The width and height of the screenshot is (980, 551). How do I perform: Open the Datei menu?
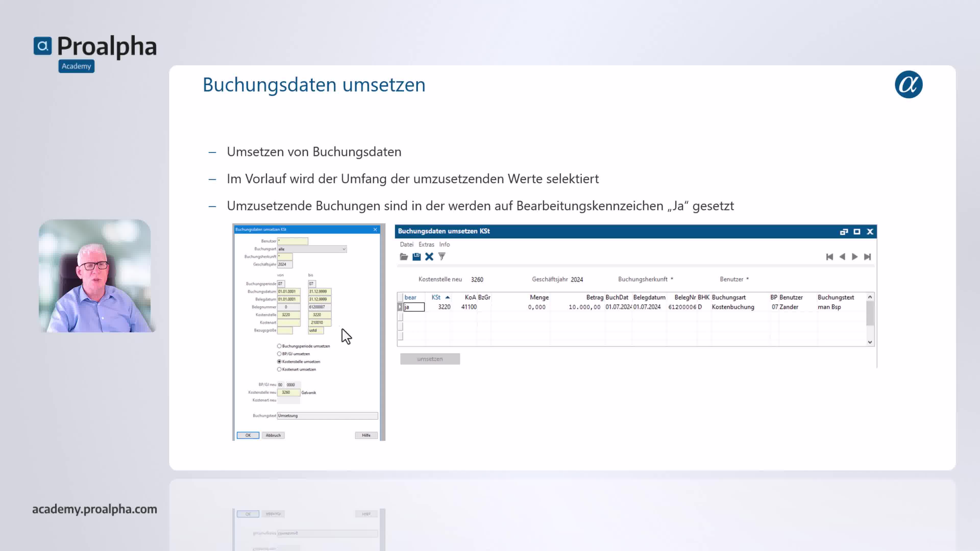click(x=406, y=245)
